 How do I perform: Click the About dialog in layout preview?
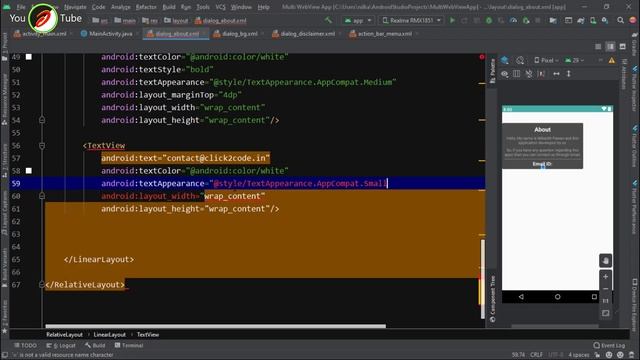pos(542,146)
